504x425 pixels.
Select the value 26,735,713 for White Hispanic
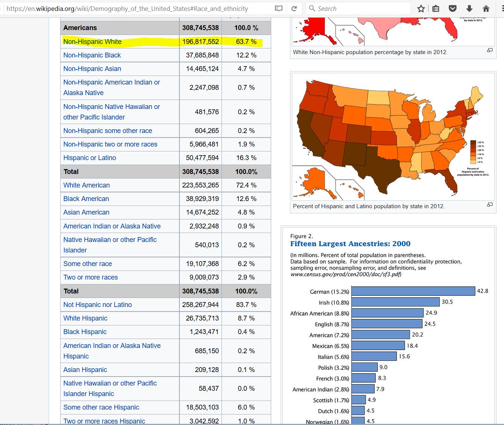pyautogui.click(x=202, y=318)
